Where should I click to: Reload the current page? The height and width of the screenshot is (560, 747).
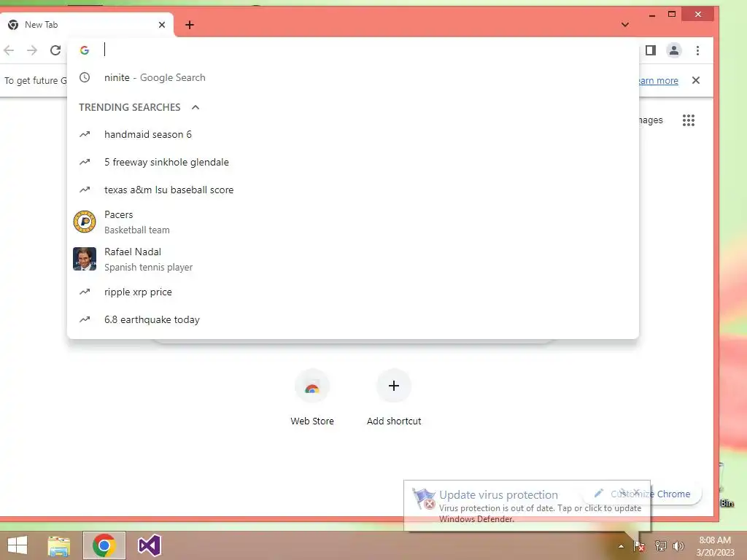coord(55,50)
